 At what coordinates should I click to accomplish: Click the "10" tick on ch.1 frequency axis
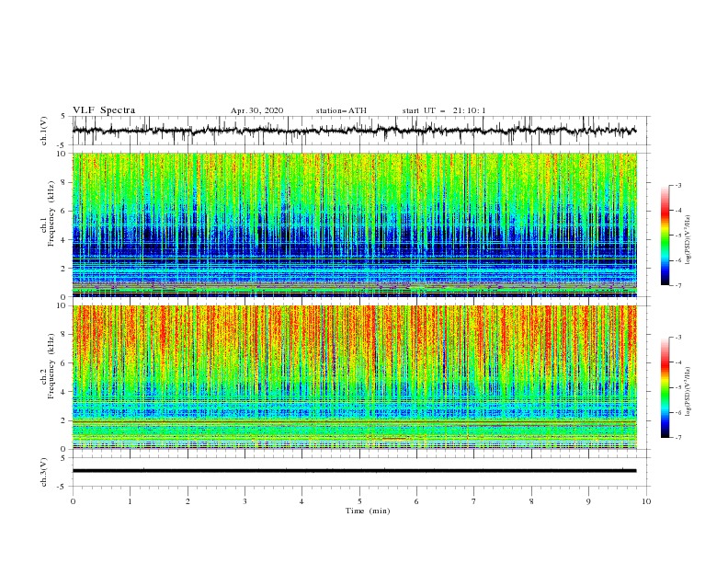[x=62, y=154]
